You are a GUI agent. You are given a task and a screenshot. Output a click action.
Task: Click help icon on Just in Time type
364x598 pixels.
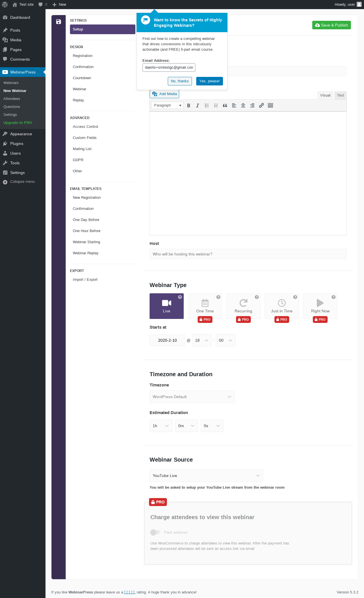[295, 297]
